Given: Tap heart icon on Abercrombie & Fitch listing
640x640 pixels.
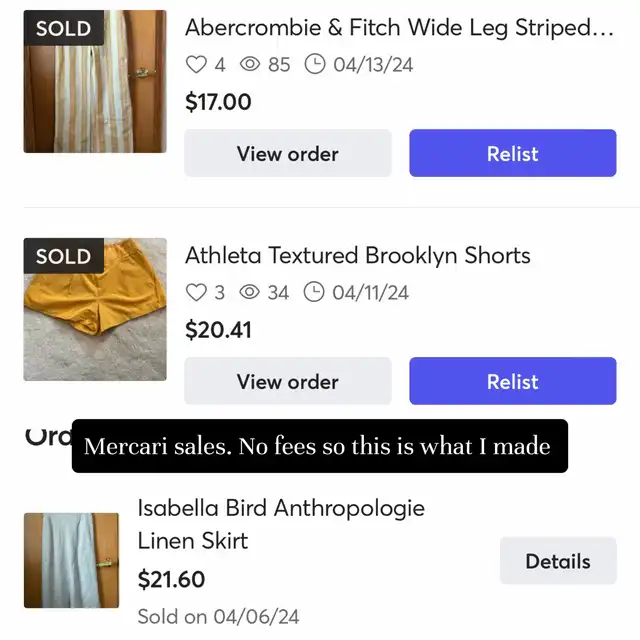Looking at the screenshot, I should click(196, 64).
